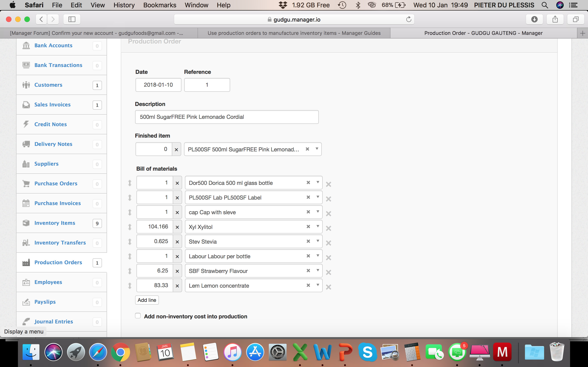The width and height of the screenshot is (588, 367).
Task: Clear the Labour per bottle selection
Action: pos(308,256)
